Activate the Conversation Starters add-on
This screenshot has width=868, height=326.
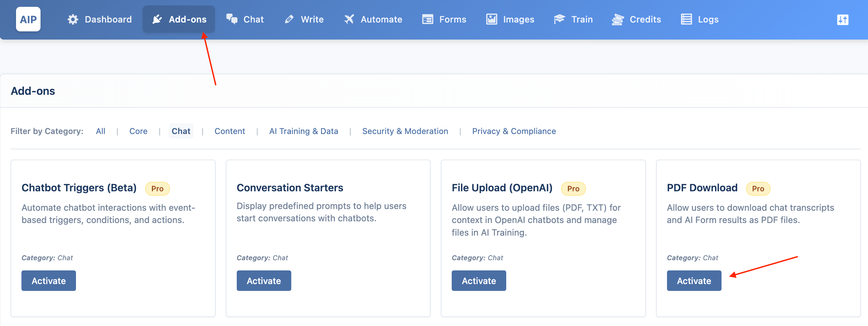pyautogui.click(x=264, y=281)
